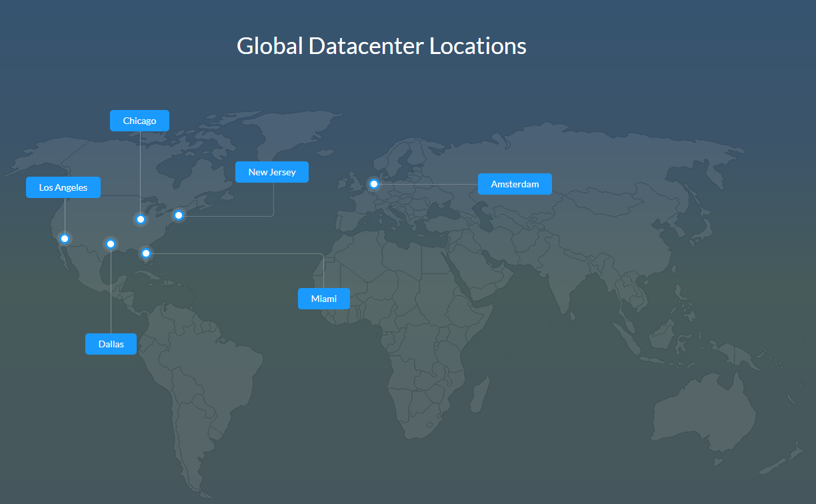Click the Miami label button
The image size is (816, 504).
[x=324, y=298]
